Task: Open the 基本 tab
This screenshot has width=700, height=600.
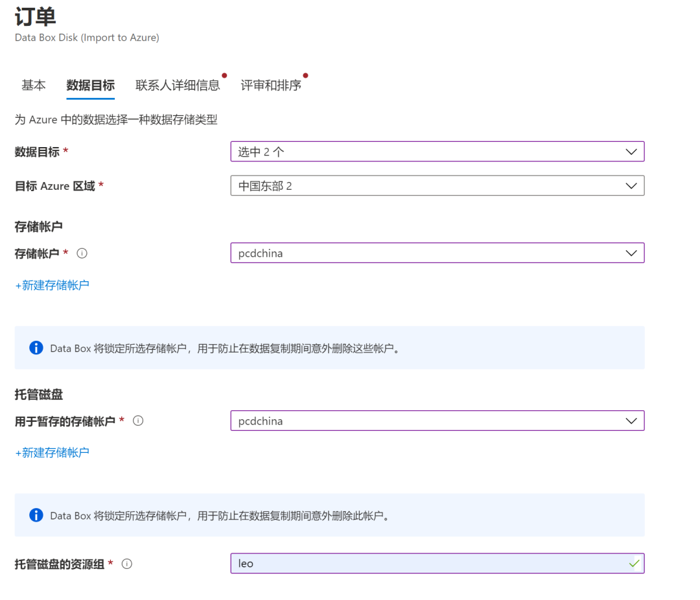Action: pos(34,85)
